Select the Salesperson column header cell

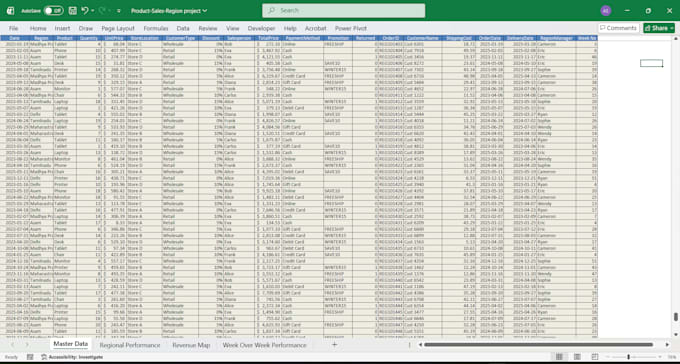(x=240, y=38)
